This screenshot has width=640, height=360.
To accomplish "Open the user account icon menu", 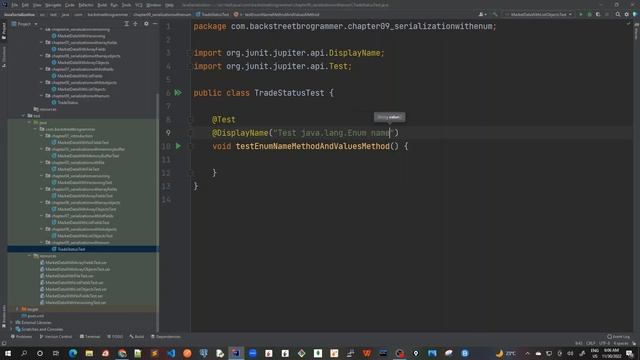I will tap(482, 14).
